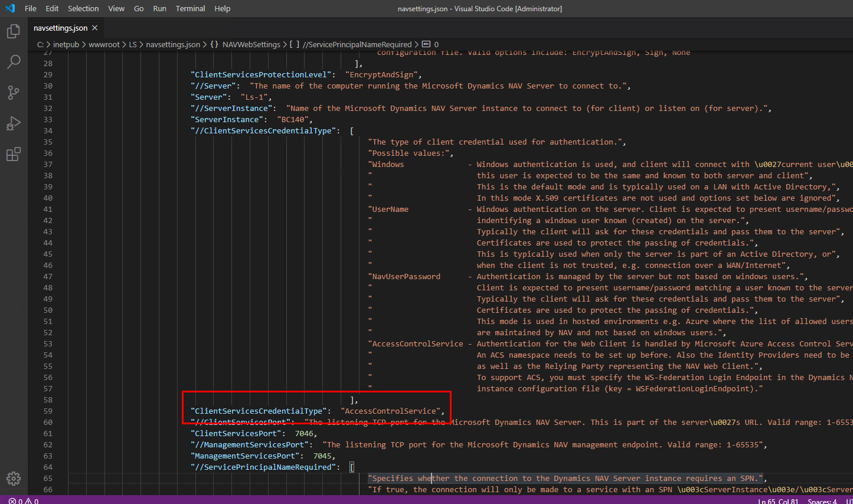Click the "AccessControlService" value on line 59
The width and height of the screenshot is (853, 504).
[391, 411]
